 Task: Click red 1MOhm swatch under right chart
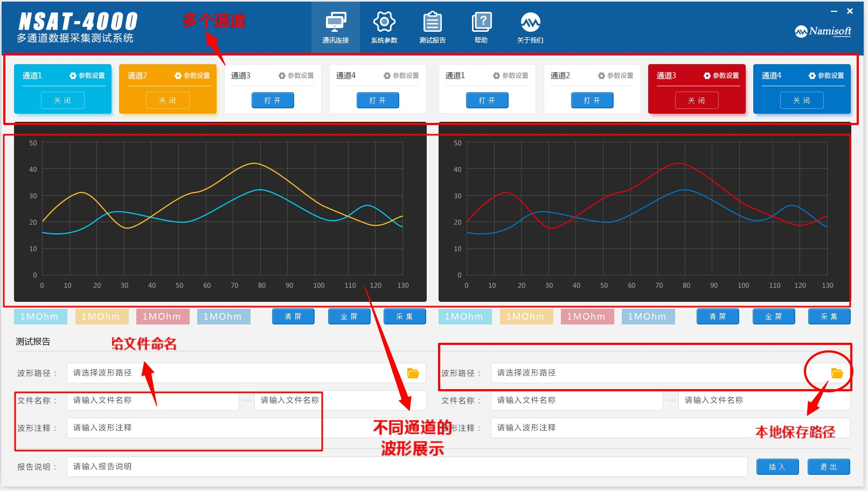(x=587, y=316)
